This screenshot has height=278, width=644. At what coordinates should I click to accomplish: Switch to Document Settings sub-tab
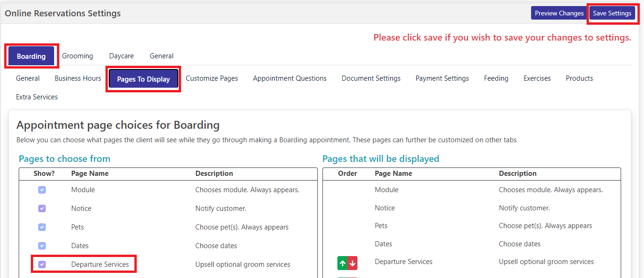pos(371,78)
